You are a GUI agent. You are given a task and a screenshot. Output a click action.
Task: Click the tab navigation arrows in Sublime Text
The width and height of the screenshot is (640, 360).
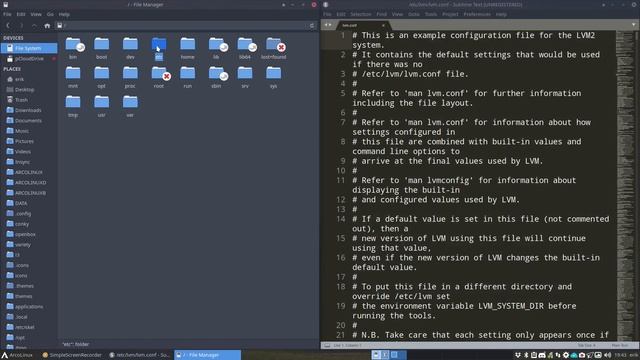[x=328, y=25]
